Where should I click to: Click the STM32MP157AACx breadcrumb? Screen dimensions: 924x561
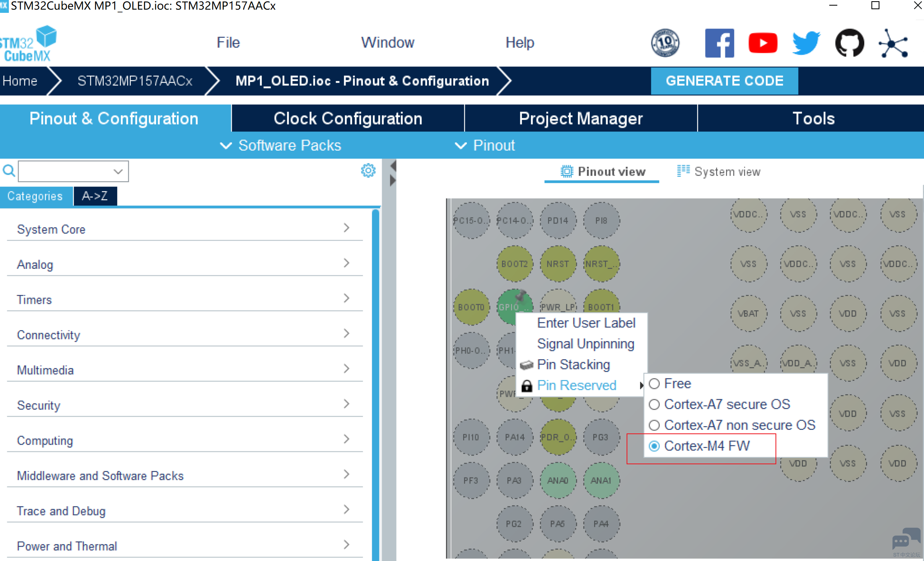click(x=135, y=81)
